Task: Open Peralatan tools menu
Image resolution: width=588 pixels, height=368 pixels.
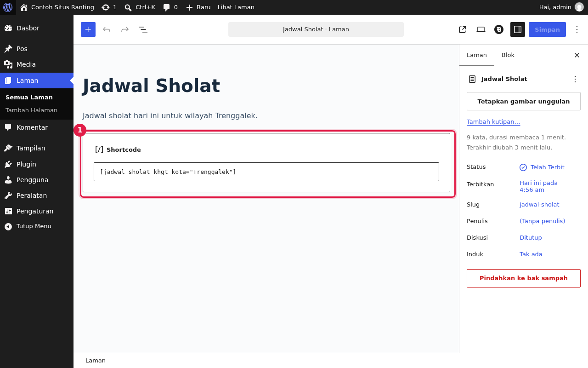Action: pyautogui.click(x=37, y=195)
